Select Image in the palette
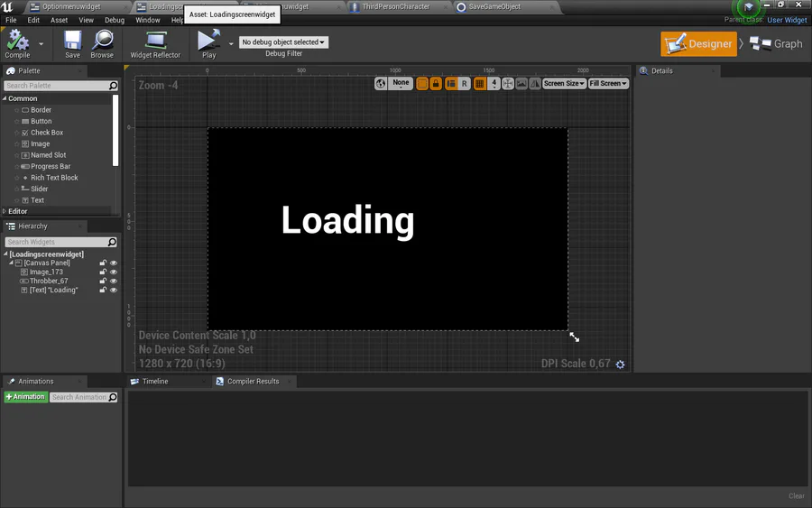Image resolution: width=812 pixels, height=508 pixels. click(x=40, y=144)
